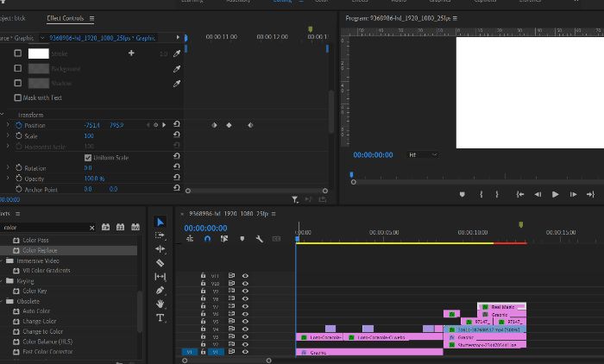Add marker from timeline header
The width and height of the screenshot is (604, 364).
point(242,239)
